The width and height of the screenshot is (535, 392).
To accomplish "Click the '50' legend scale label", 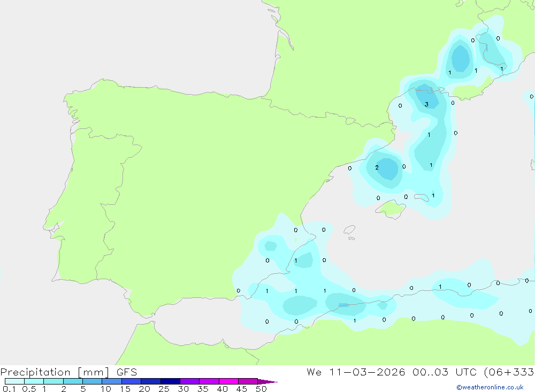I will tap(262, 389).
